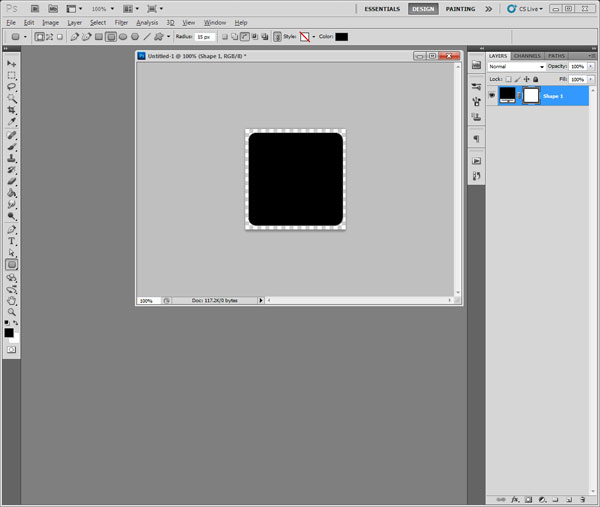Reset default foreground and background colors
Screen dimensions: 600x507
pyautogui.click(x=7, y=323)
